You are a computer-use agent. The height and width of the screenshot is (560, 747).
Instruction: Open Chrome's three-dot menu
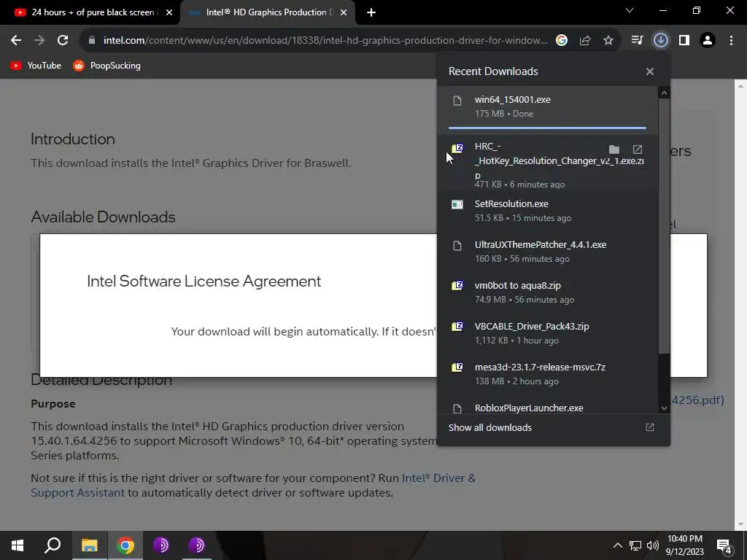pyautogui.click(x=731, y=41)
